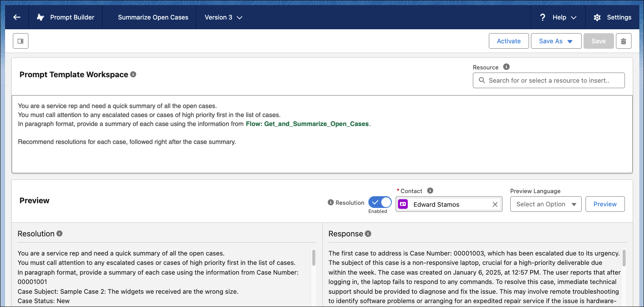The width and height of the screenshot is (644, 307).
Task: Select the Summarize Open Cases title
Action: tap(153, 17)
